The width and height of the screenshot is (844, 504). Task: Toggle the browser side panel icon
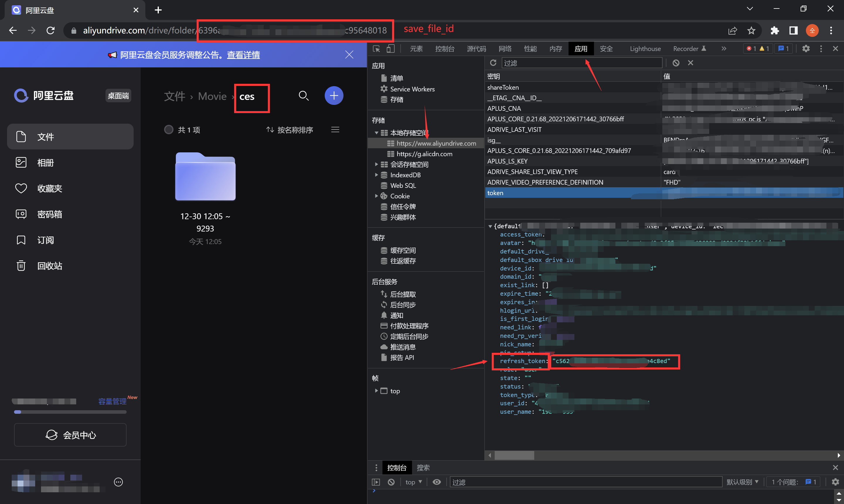coord(793,30)
